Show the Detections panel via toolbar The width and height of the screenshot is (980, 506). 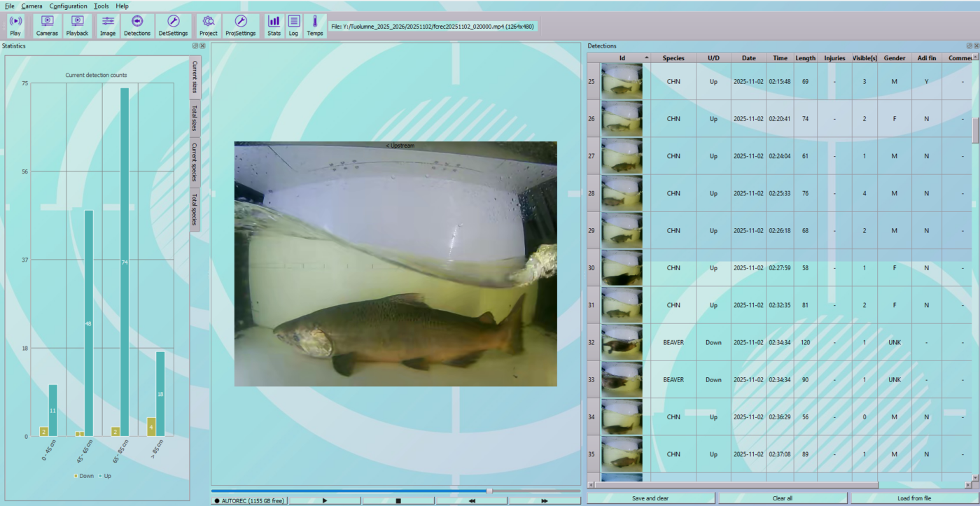coord(137,26)
